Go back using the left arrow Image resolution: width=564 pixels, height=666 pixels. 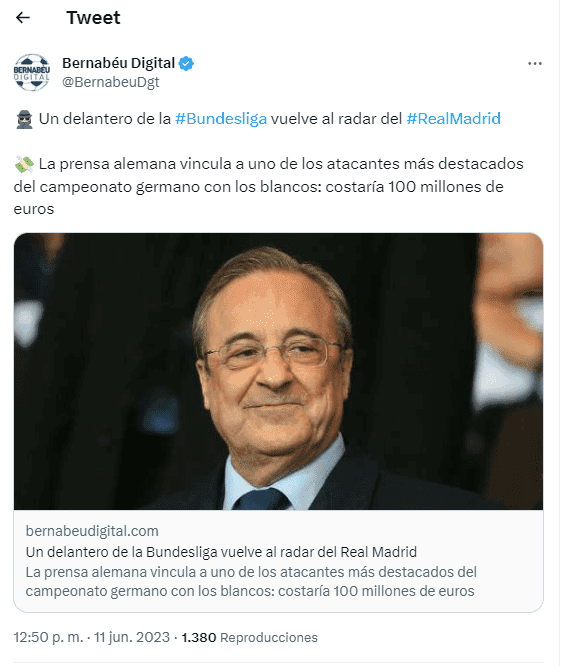pyautogui.click(x=23, y=17)
